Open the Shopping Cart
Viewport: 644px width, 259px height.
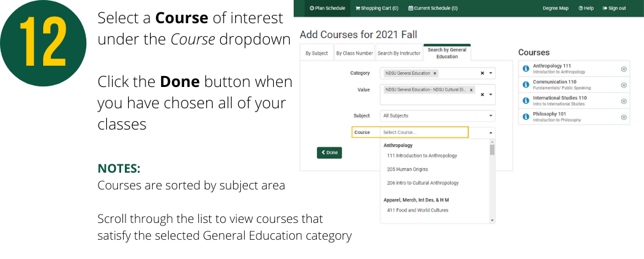(x=377, y=8)
